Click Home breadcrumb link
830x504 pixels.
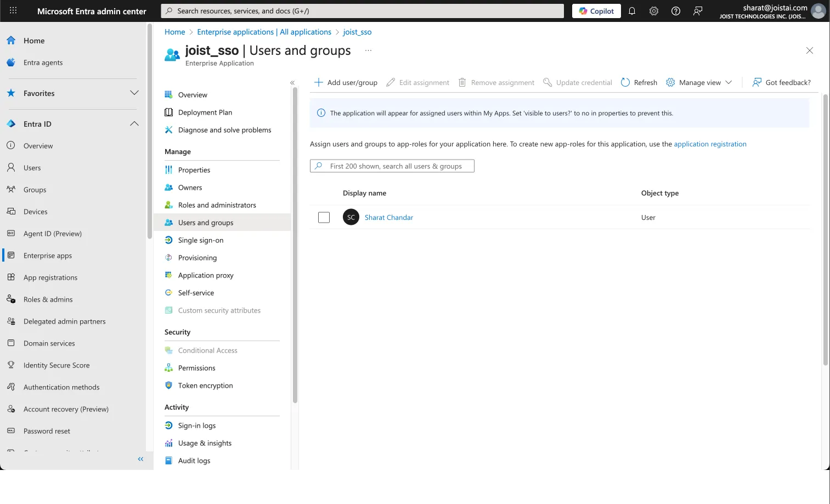click(x=175, y=32)
